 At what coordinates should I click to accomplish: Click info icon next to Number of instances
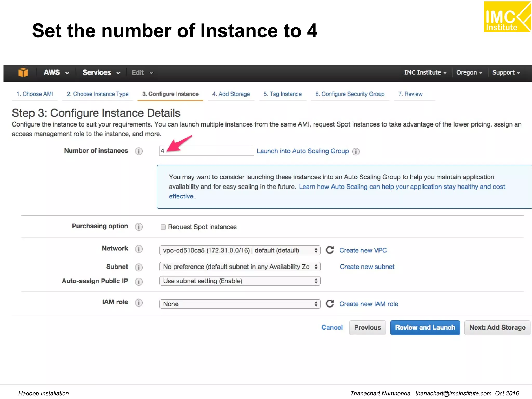pos(139,151)
